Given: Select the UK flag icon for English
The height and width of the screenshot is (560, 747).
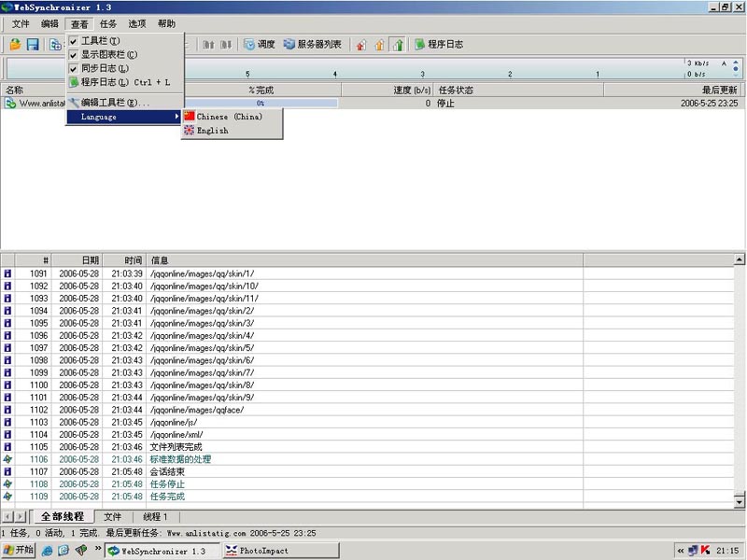Looking at the screenshot, I should [x=190, y=131].
